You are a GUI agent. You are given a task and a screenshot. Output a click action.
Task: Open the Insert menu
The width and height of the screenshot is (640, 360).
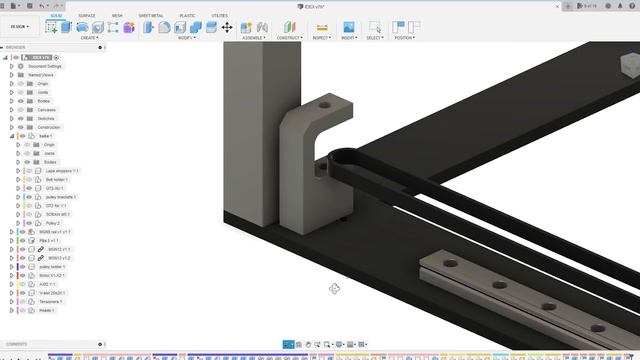349,38
